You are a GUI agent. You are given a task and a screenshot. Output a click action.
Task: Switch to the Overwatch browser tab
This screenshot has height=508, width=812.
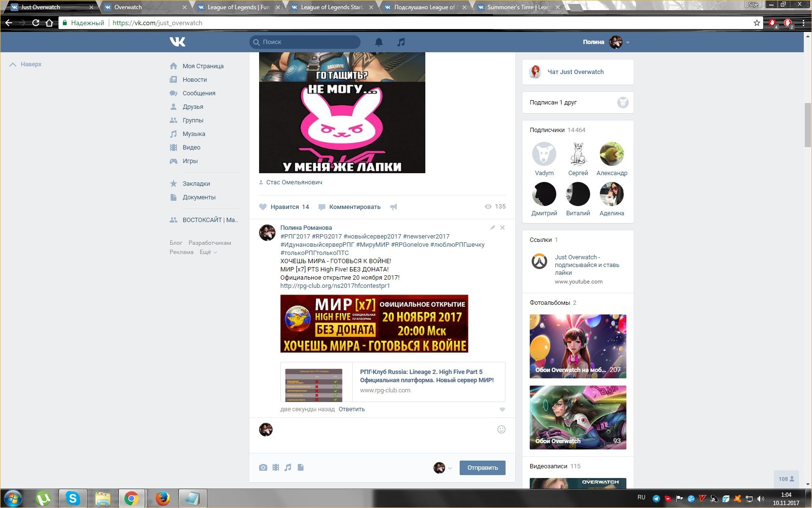(x=145, y=7)
